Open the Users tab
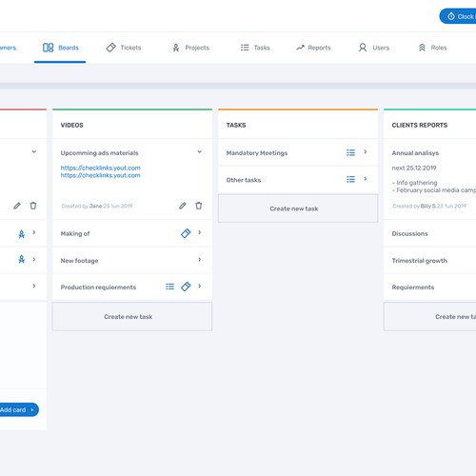 (374, 48)
